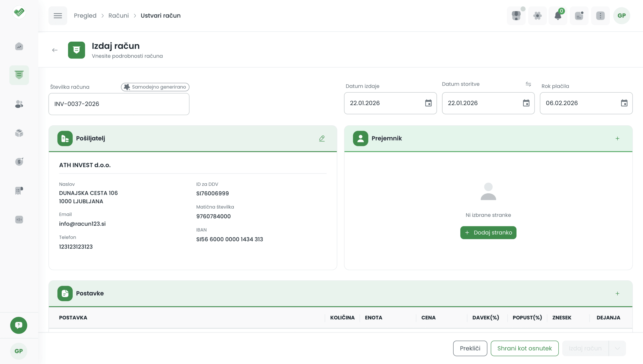Toggle the swap arrows by Datum storitve
The image size is (643, 364).
[528, 84]
